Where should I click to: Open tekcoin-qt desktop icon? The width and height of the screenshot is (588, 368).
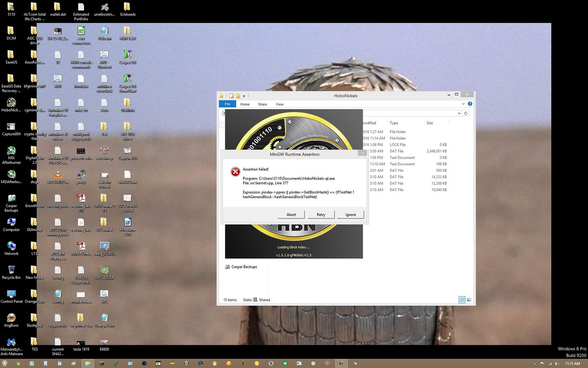coord(104,153)
